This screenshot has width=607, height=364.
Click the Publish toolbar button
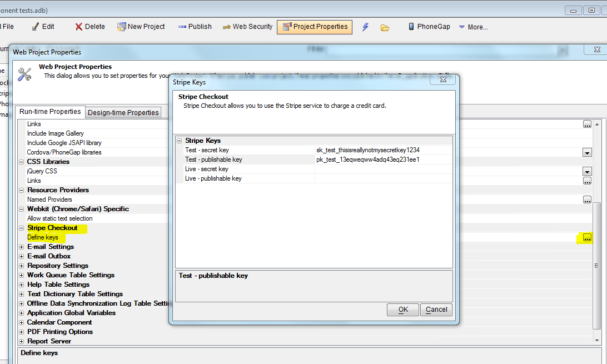point(195,27)
